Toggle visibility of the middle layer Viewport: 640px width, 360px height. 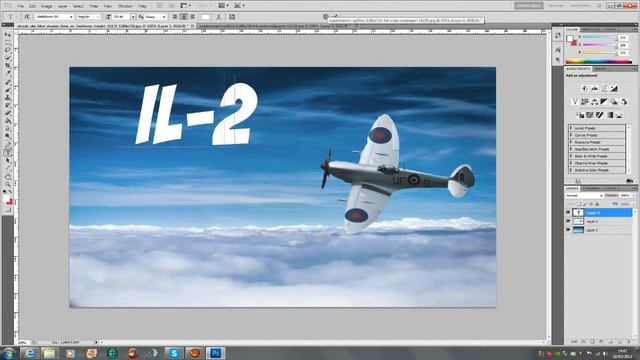coord(568,221)
